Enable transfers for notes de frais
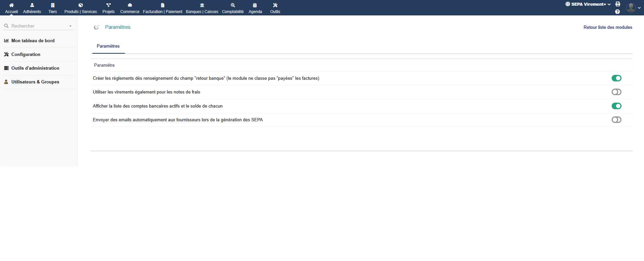 tap(616, 92)
